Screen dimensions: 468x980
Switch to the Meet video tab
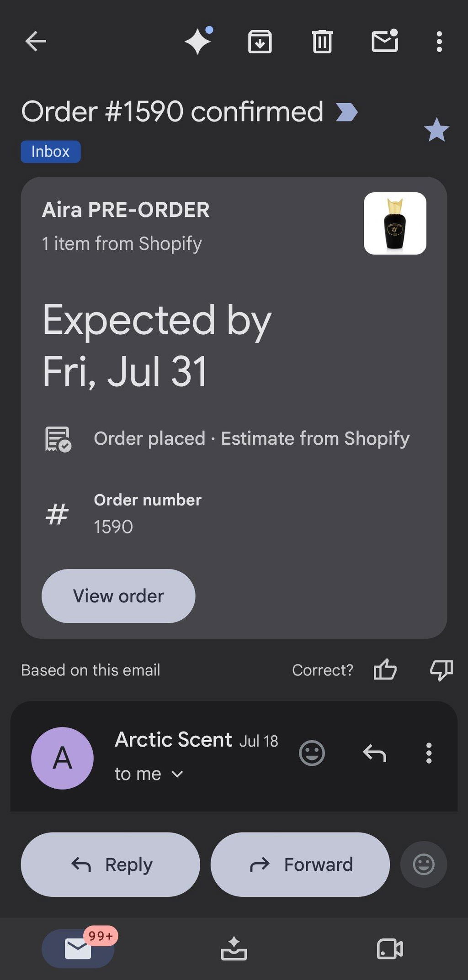pyautogui.click(x=390, y=948)
